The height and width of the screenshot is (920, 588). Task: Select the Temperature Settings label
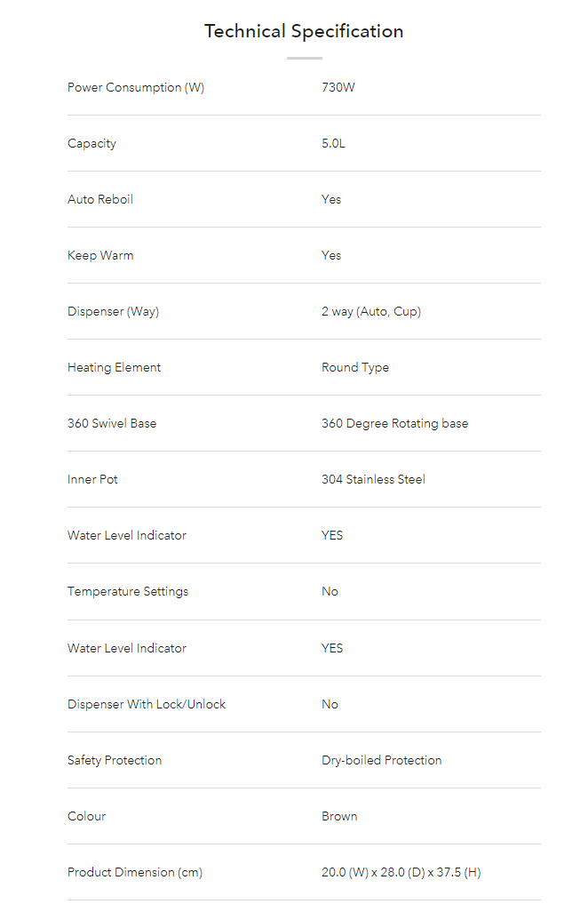(128, 591)
